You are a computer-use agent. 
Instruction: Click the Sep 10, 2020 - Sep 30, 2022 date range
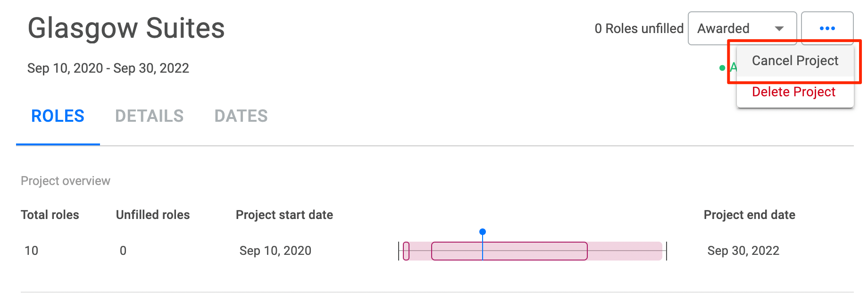point(108,68)
